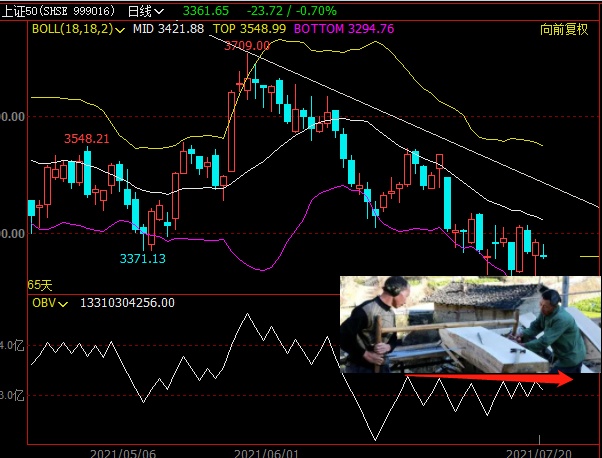Image resolution: width=602 pixels, height=458 pixels.
Task: Click the BOTTOM 3294.76 value
Action: click(x=344, y=29)
